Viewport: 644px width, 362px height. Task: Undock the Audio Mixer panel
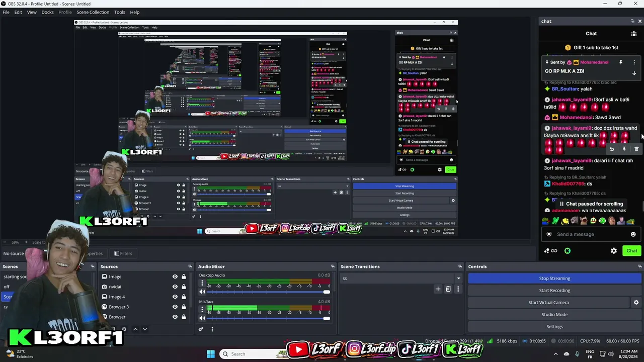pyautogui.click(x=333, y=266)
